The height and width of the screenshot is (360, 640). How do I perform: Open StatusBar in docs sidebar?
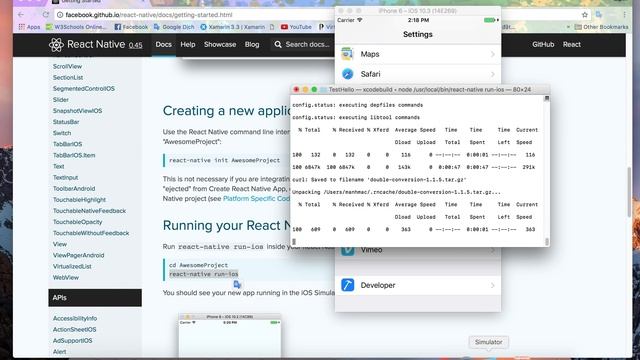pos(66,122)
